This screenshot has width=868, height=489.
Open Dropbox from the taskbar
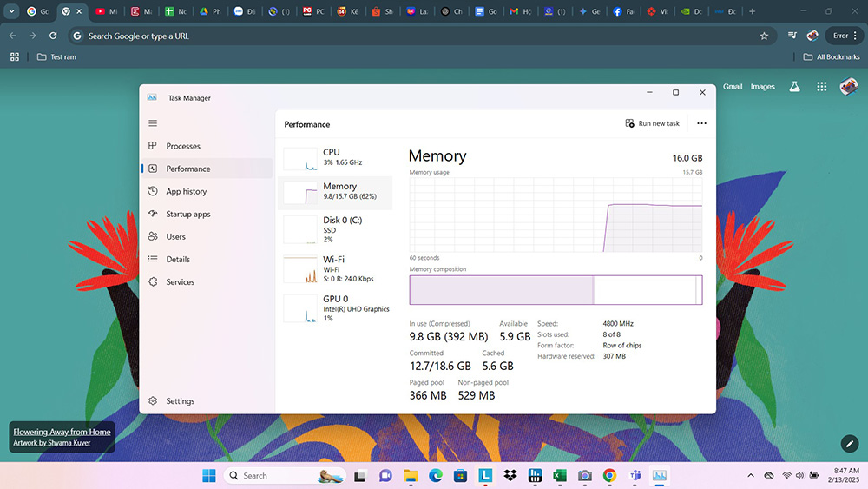coord(510,476)
